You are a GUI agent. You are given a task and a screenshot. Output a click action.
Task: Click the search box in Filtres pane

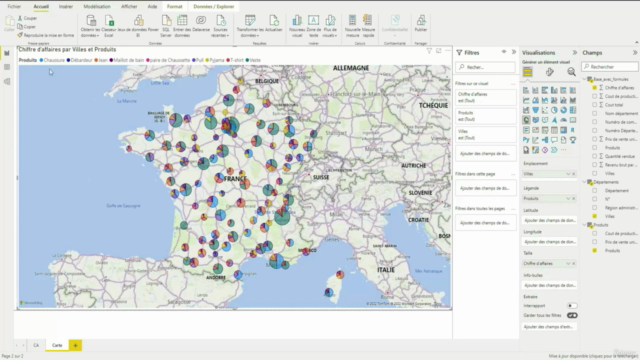486,67
